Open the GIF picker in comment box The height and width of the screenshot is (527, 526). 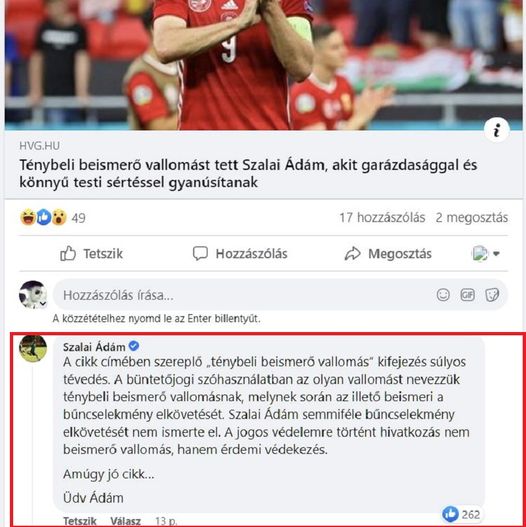click(x=468, y=295)
